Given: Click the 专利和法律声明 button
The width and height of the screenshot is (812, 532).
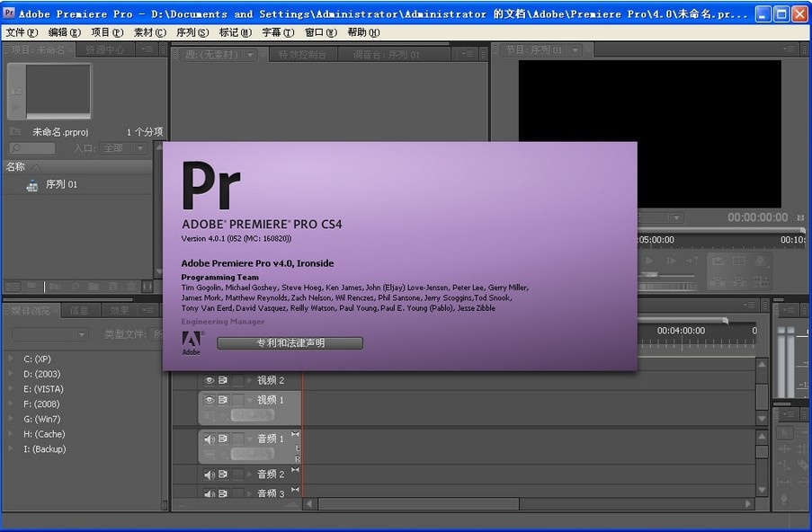Looking at the screenshot, I should (x=290, y=343).
